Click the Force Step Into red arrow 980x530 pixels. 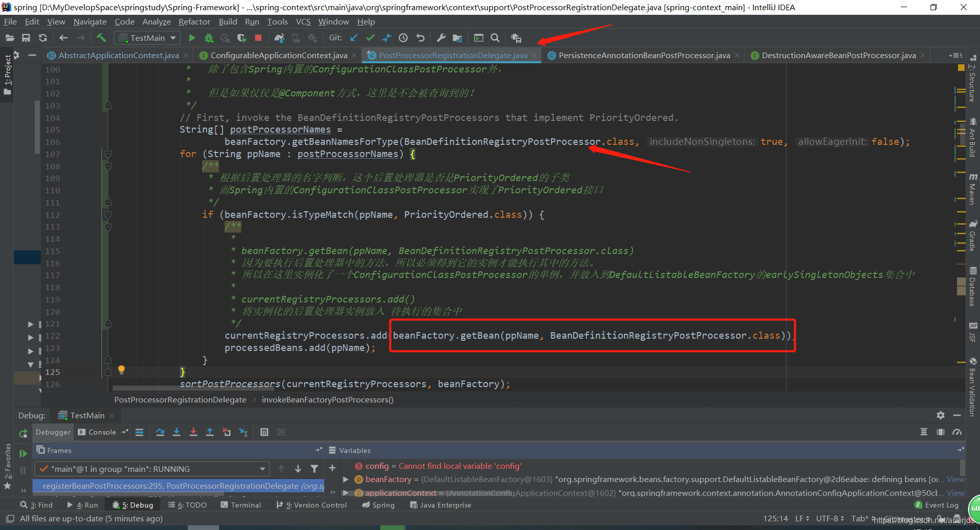193,432
